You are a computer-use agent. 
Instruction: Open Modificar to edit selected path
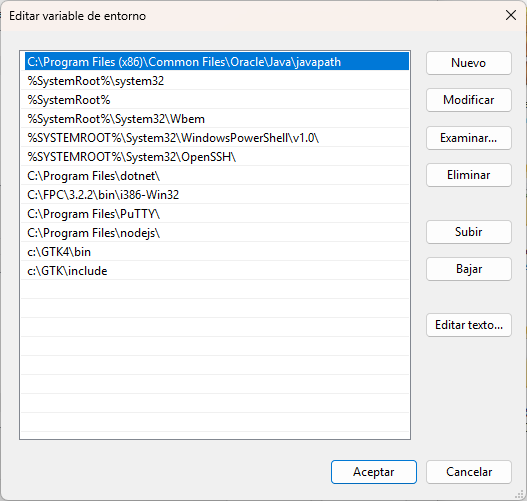(x=469, y=100)
